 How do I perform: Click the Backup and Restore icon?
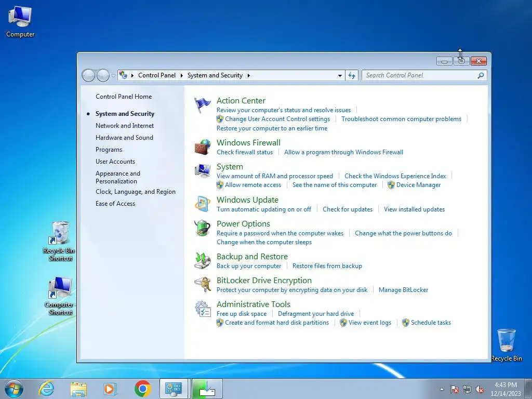coord(203,261)
